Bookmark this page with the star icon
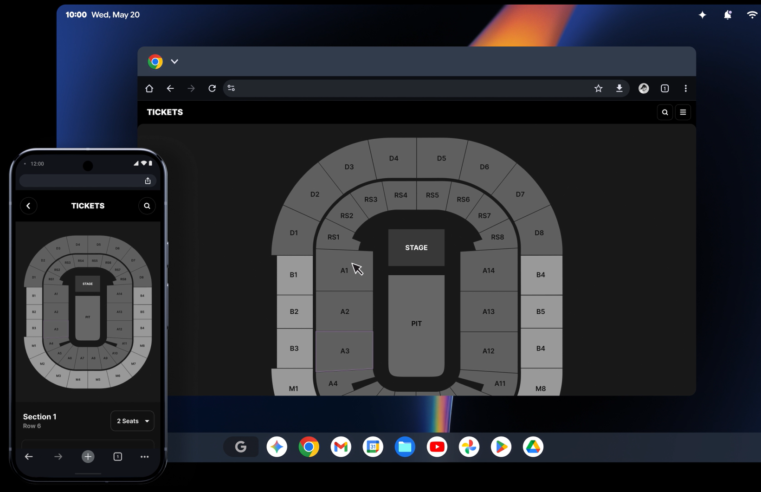The width and height of the screenshot is (761, 492). coord(598,88)
